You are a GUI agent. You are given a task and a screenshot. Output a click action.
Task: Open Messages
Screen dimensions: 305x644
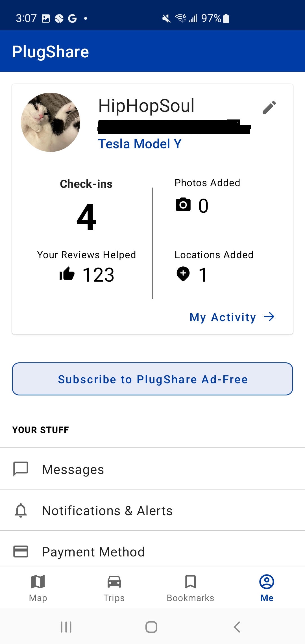(152, 469)
